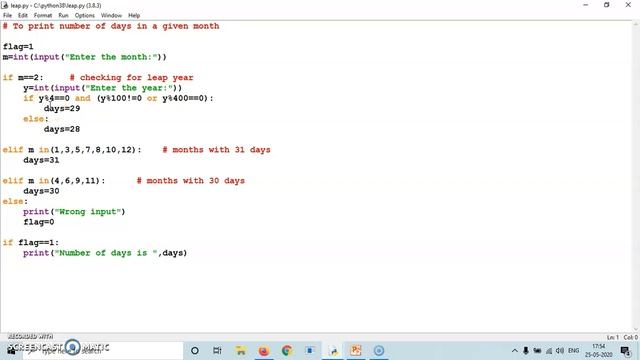Click the Cortana circle icon on taskbar
640x360 pixels.
[195, 351]
